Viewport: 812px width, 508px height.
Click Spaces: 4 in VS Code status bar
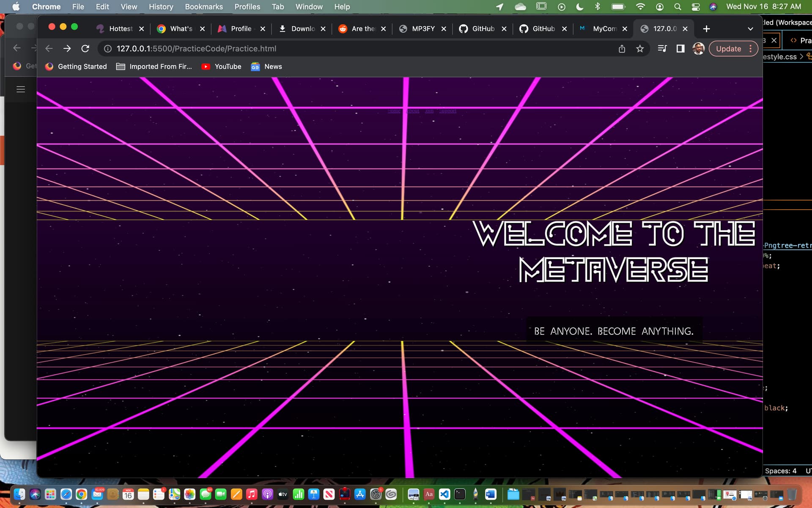tap(780, 471)
